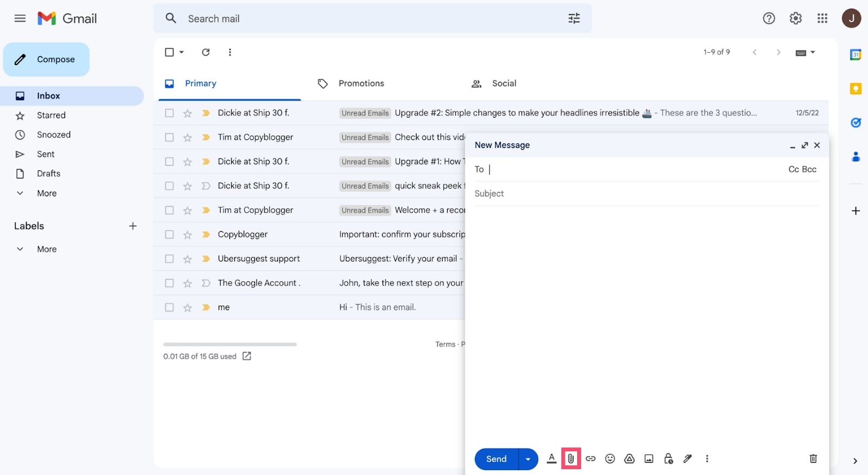Toggle importance marker on Upgrade #2 email
Image resolution: width=868 pixels, height=475 pixels.
[x=206, y=113]
